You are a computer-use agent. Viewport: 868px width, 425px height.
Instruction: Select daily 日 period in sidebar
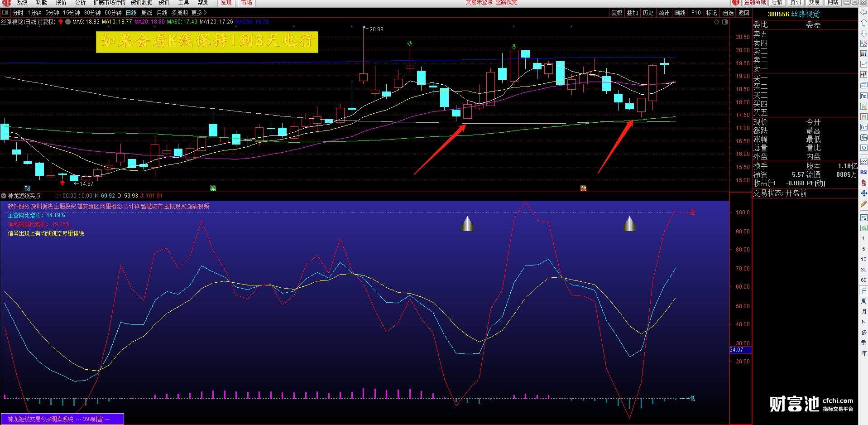point(863,291)
